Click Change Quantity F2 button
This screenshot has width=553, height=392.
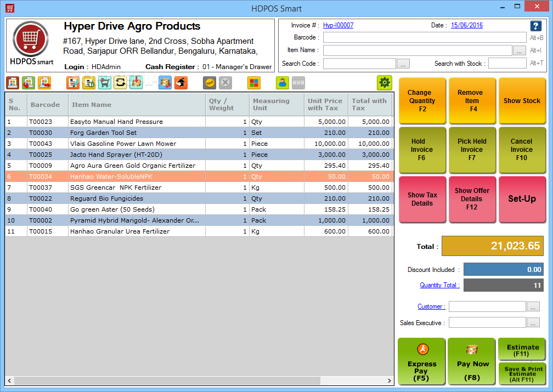point(422,101)
